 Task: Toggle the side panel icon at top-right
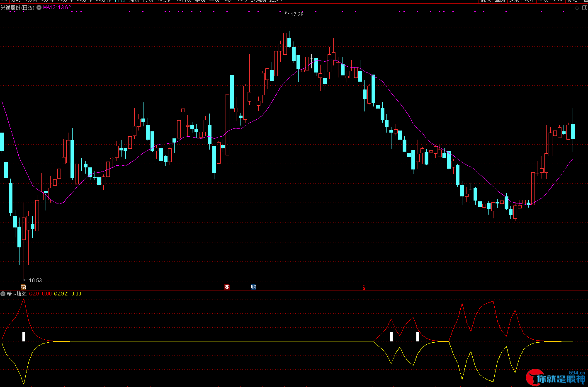tap(584, 7)
